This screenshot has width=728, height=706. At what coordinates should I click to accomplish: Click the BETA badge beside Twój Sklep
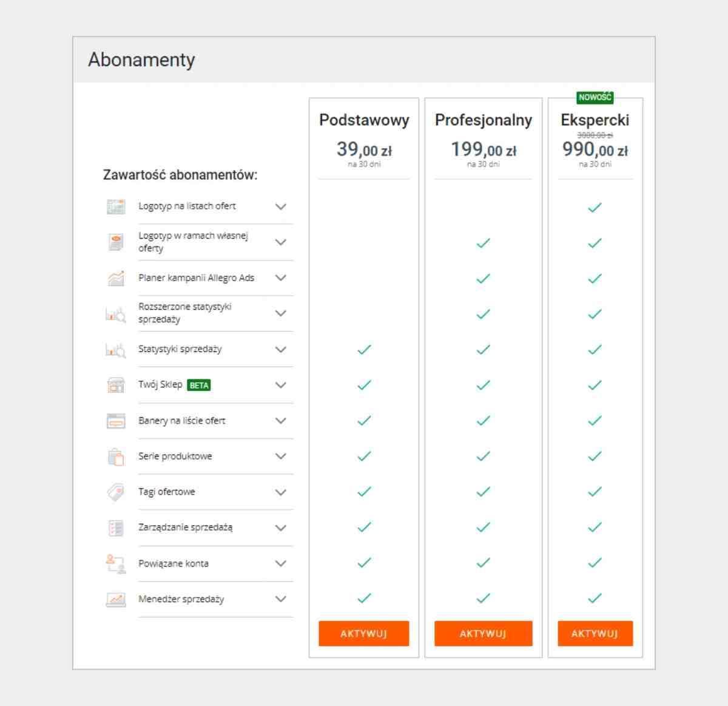[x=199, y=385]
